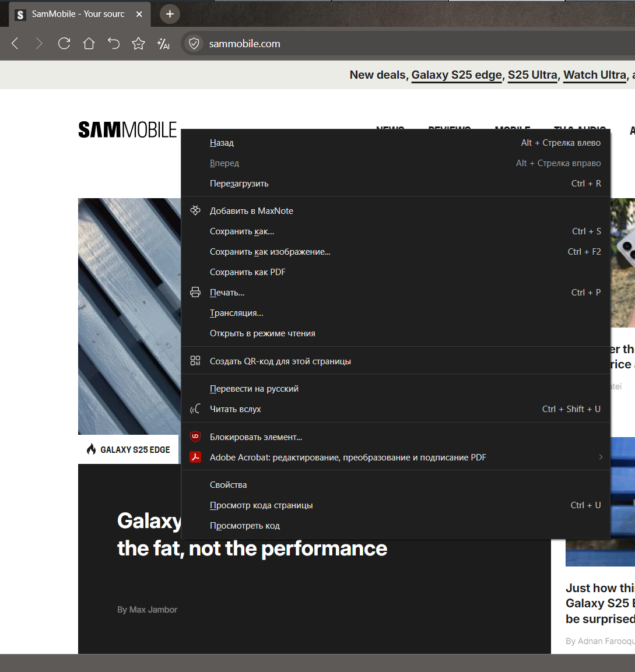The height and width of the screenshot is (672, 635).
Task: Click the 'the fat, not the performance' headline
Action: 252,548
